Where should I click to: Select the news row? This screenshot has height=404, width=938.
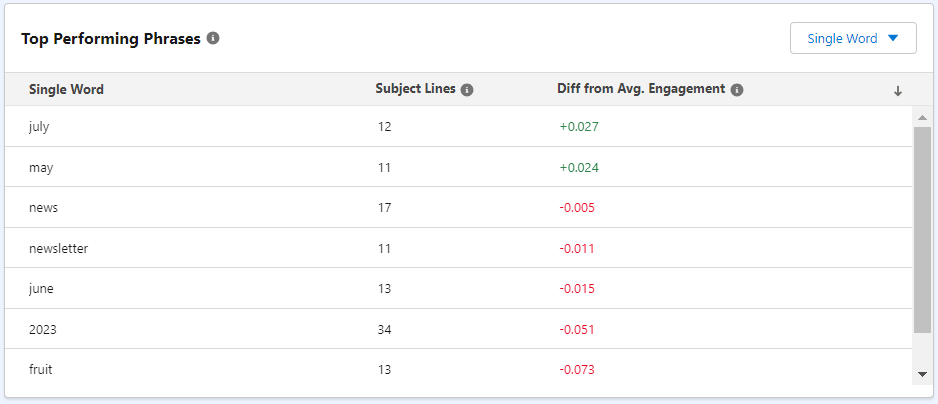tap(458, 207)
